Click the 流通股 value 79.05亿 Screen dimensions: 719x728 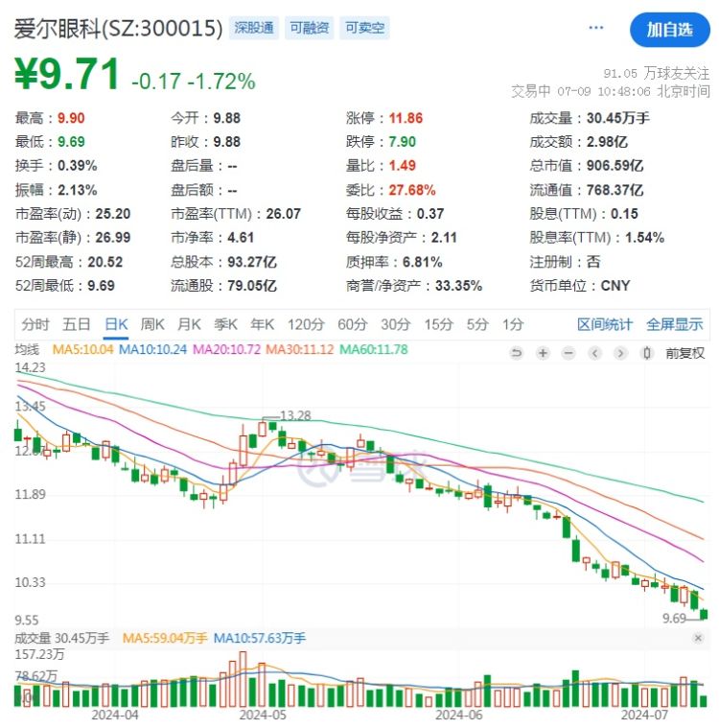[x=252, y=286]
